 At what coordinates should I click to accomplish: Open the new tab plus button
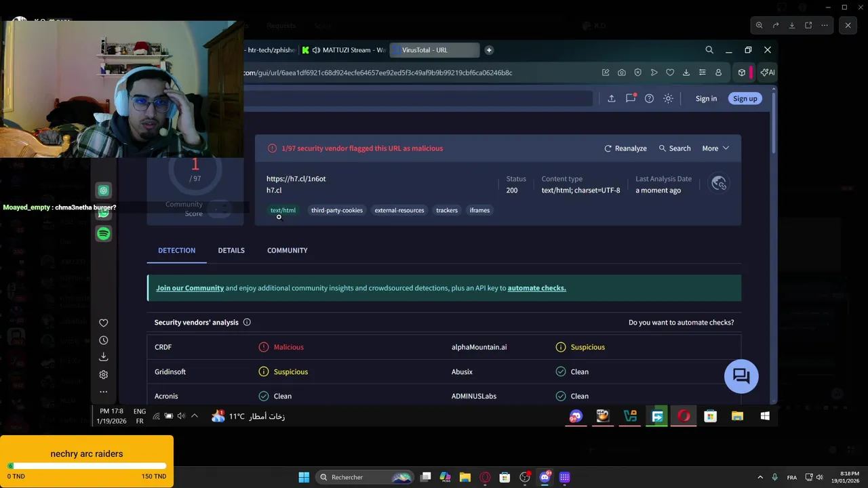pos(489,49)
